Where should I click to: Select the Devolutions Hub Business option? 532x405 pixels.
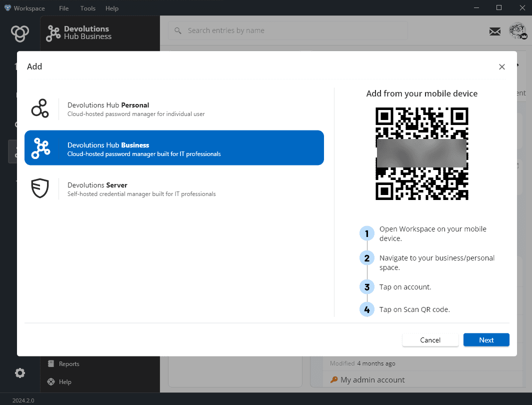pos(174,148)
